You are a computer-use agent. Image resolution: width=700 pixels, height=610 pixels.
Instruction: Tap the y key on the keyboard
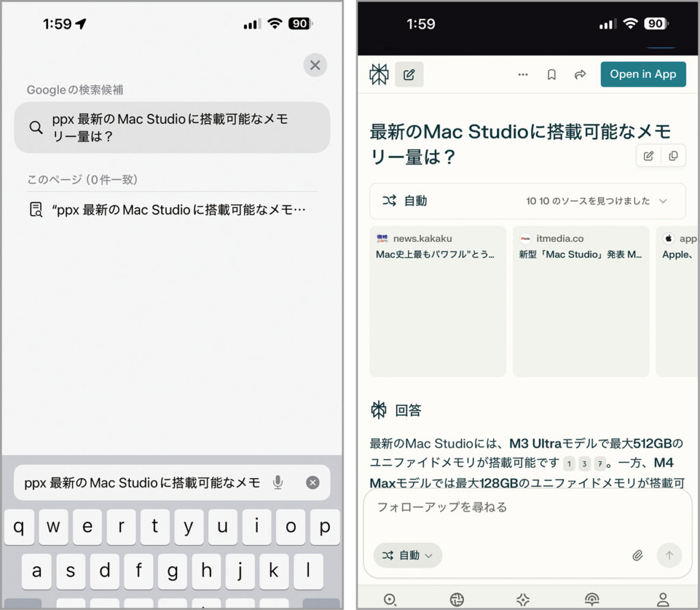click(189, 527)
